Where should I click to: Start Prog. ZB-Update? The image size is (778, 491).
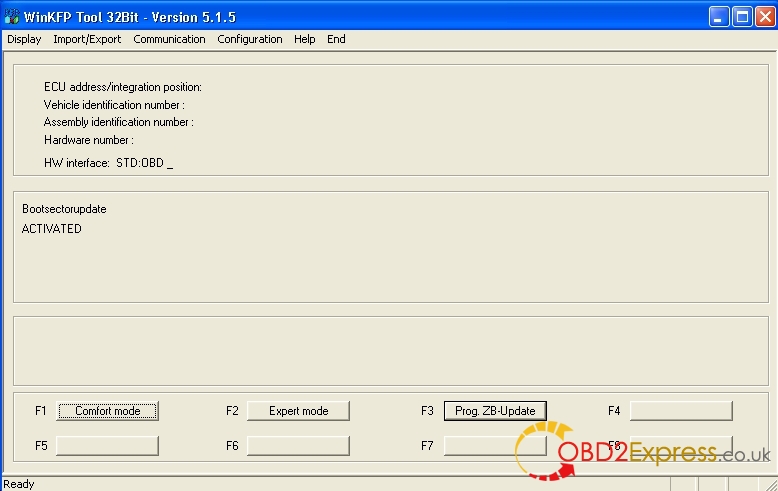coord(495,411)
